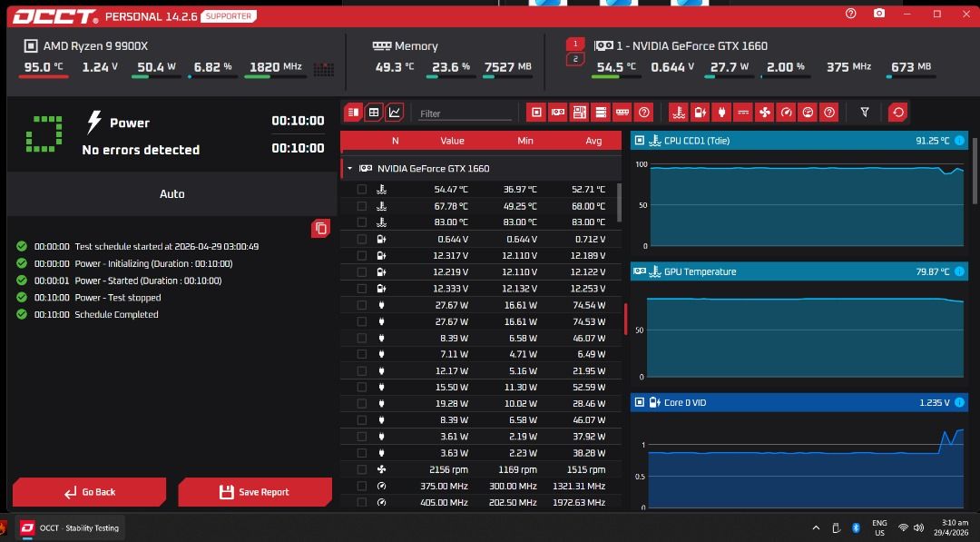Click the Auto button
Screen dimensions: 980x542
(171, 193)
